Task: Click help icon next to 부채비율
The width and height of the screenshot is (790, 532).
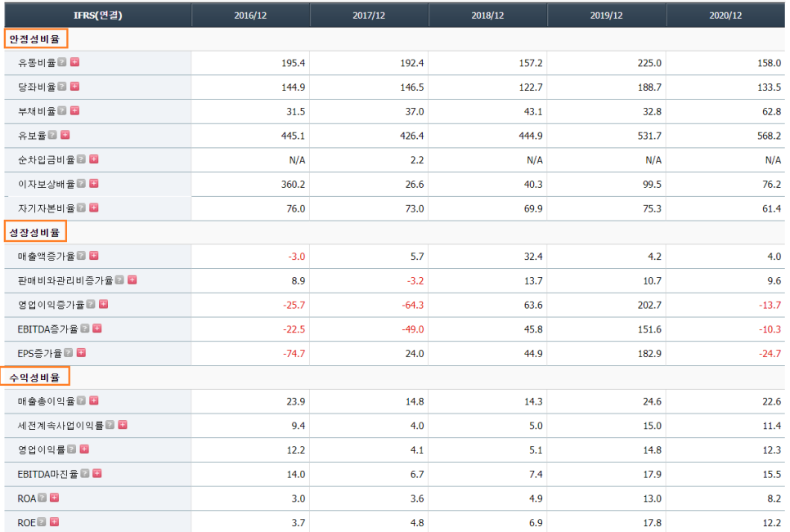Action: point(62,110)
